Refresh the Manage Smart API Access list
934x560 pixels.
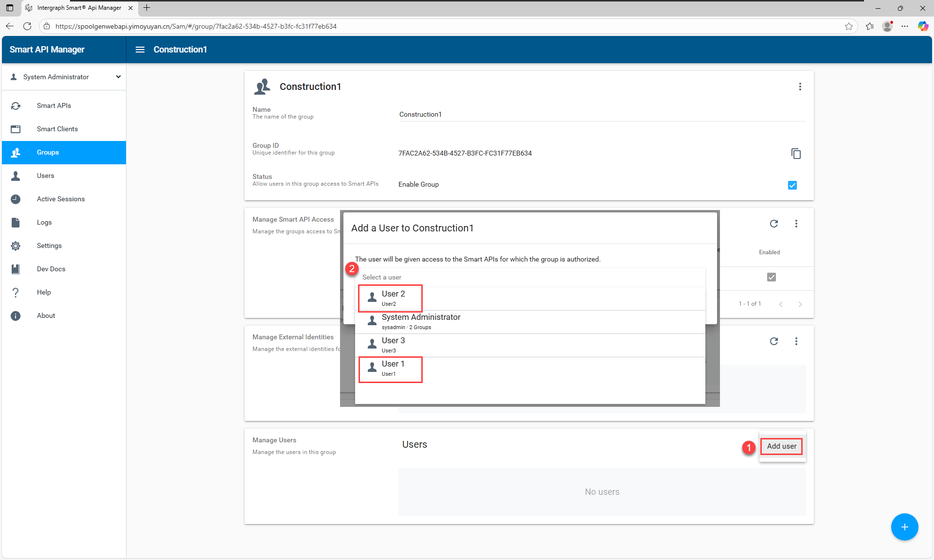pyautogui.click(x=773, y=224)
